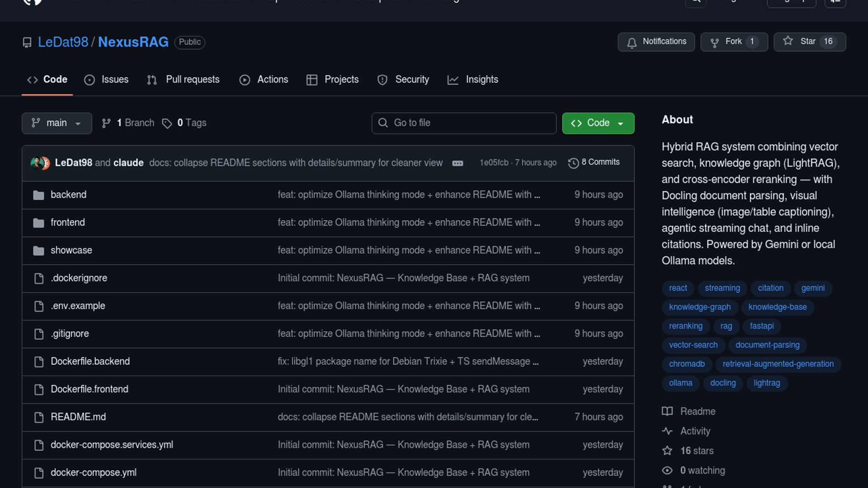868x488 pixels.
Task: Click the backend folder icon
Action: [x=38, y=195]
